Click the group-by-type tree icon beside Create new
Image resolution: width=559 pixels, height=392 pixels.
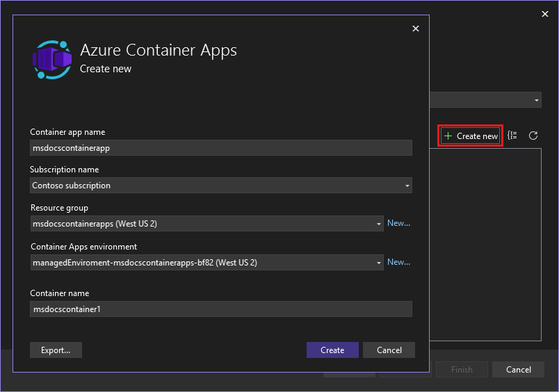click(512, 136)
